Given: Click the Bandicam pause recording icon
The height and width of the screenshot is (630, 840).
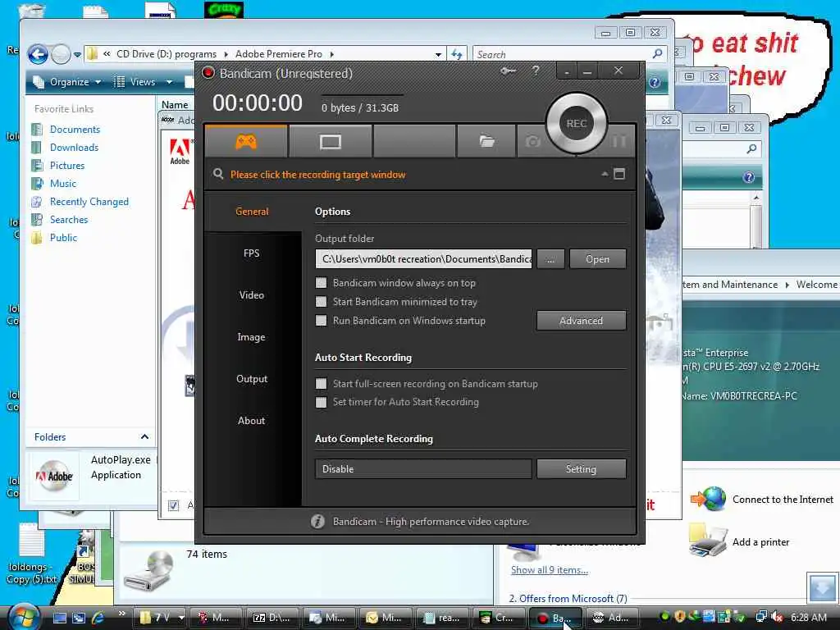Looking at the screenshot, I should pos(619,141).
